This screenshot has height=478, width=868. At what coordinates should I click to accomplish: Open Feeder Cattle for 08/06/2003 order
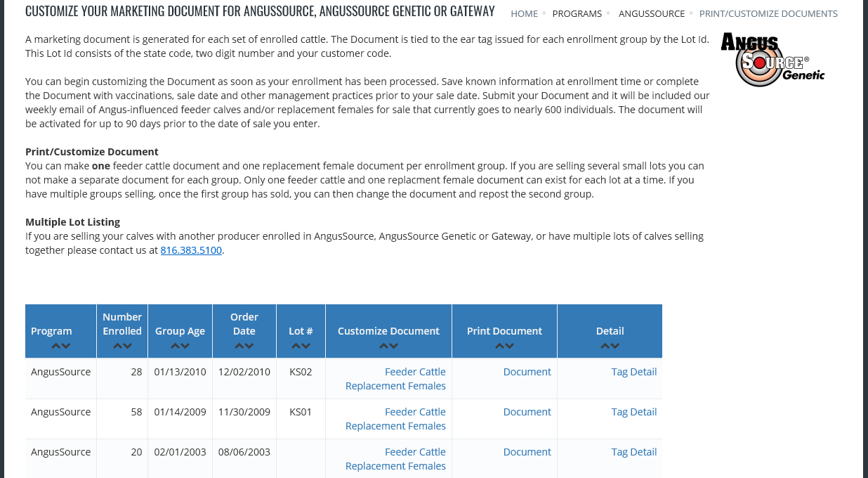tap(415, 452)
